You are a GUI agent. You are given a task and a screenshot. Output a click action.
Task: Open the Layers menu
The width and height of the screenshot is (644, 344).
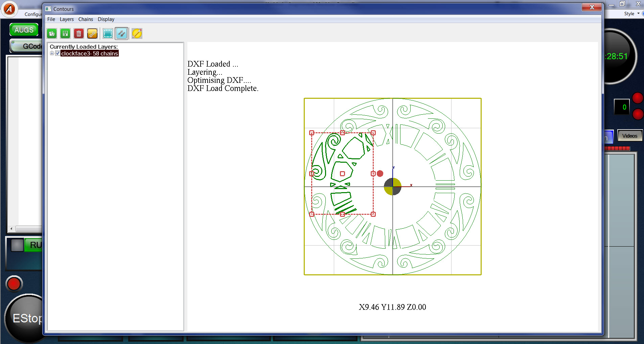[67, 19]
